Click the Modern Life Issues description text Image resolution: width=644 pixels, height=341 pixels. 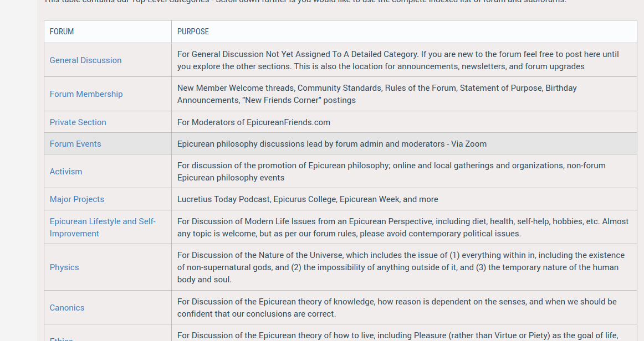pos(403,228)
